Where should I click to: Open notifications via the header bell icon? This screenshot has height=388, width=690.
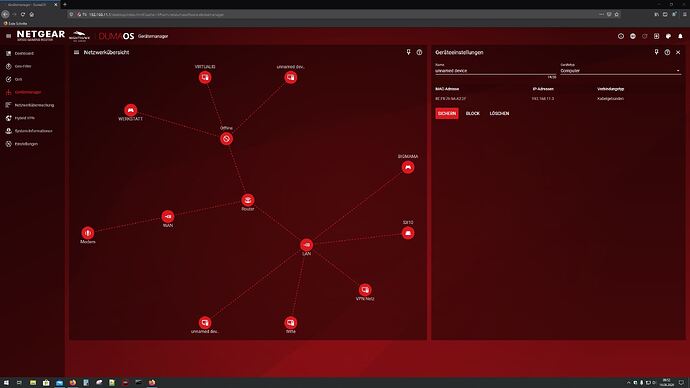click(x=680, y=36)
